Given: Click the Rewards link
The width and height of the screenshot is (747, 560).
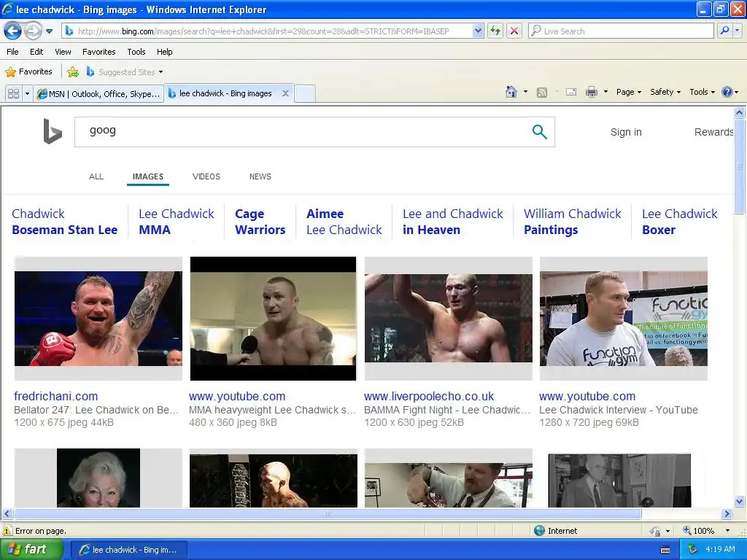Looking at the screenshot, I should [x=713, y=133].
